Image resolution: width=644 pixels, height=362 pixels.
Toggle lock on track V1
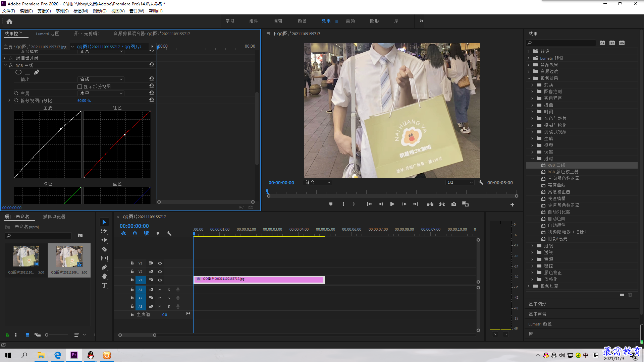pyautogui.click(x=132, y=280)
